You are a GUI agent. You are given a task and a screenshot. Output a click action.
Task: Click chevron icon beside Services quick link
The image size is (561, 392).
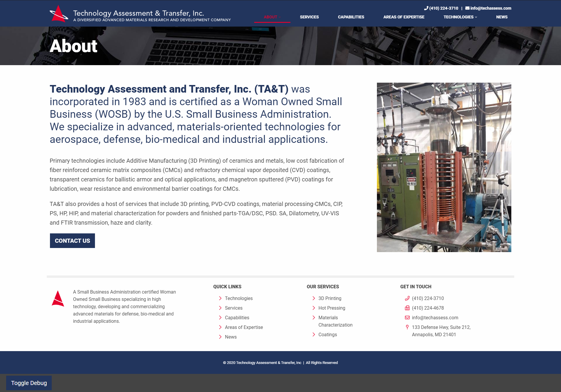tap(220, 308)
